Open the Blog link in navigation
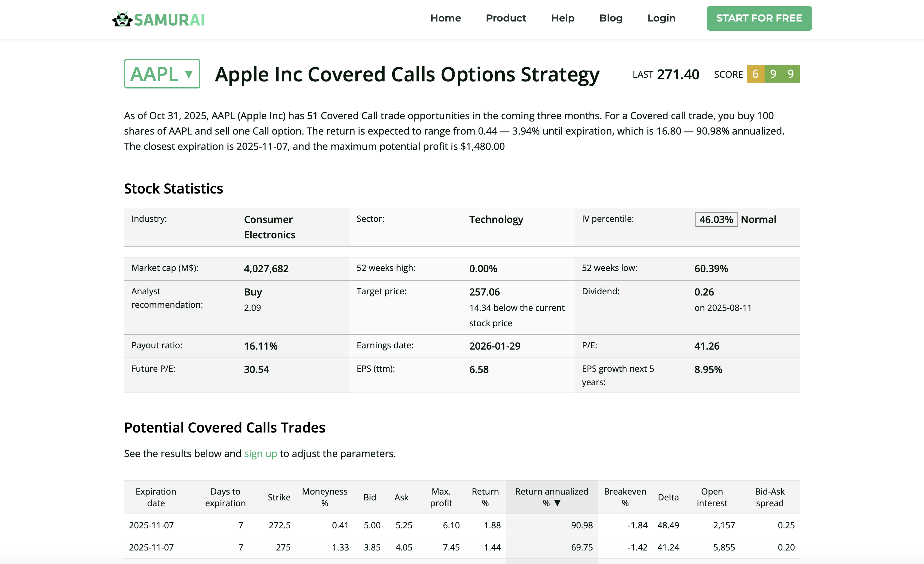The height and width of the screenshot is (564, 924). click(x=610, y=18)
